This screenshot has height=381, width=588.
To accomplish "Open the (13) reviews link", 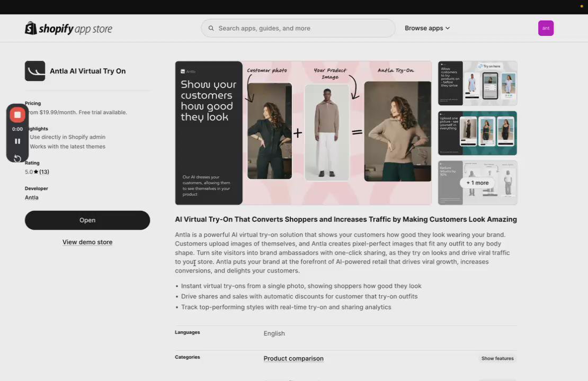I will (x=44, y=171).
